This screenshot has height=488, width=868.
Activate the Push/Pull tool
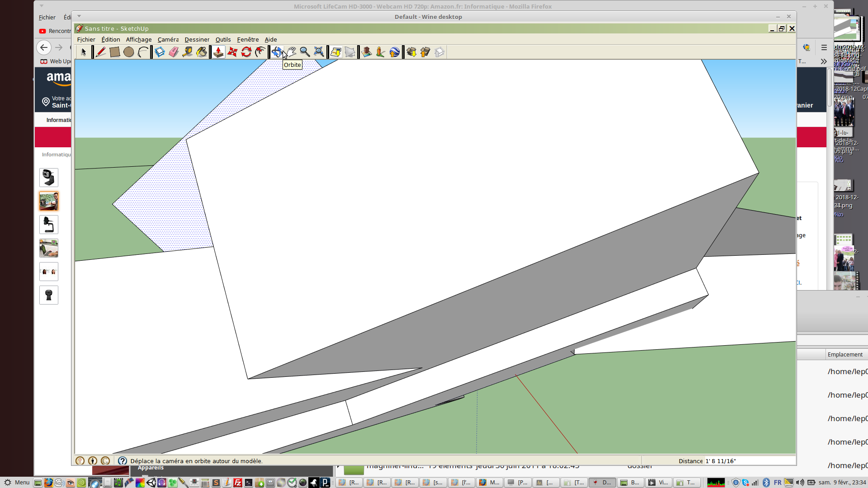(218, 52)
